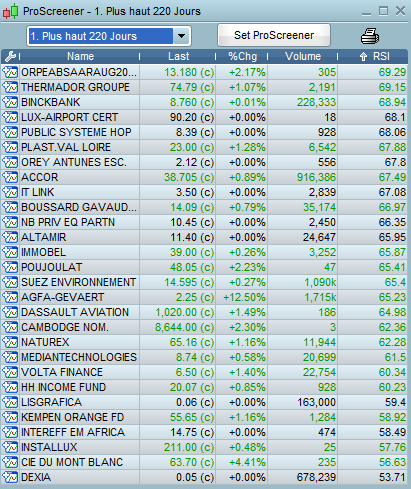Open chart icon for MEDIANTECHNOLOGIES
This screenshot has width=411, height=489.
coord(10,357)
